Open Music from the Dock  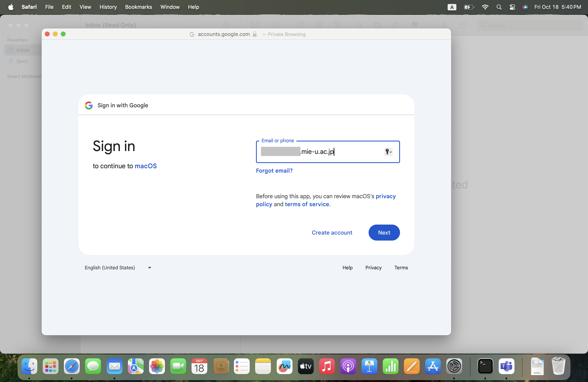[x=327, y=366]
